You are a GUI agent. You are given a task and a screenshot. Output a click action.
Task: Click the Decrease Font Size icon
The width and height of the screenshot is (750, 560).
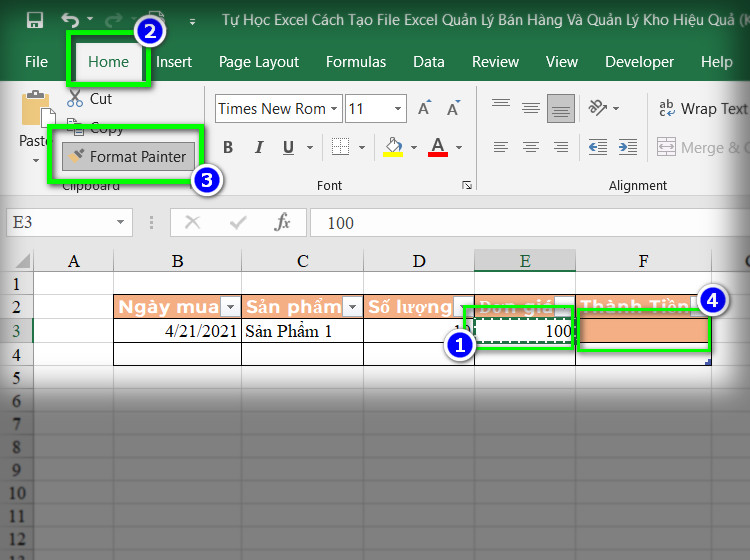(x=453, y=109)
